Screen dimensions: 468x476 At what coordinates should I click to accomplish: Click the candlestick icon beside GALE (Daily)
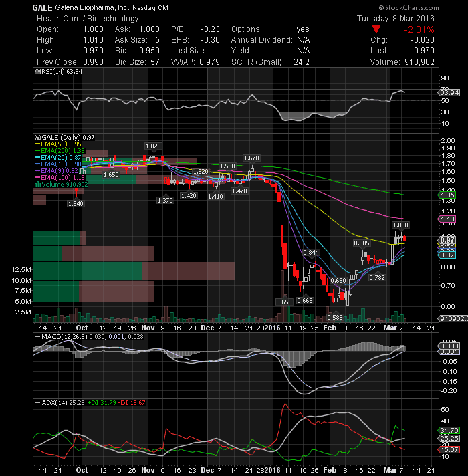click(x=37, y=138)
